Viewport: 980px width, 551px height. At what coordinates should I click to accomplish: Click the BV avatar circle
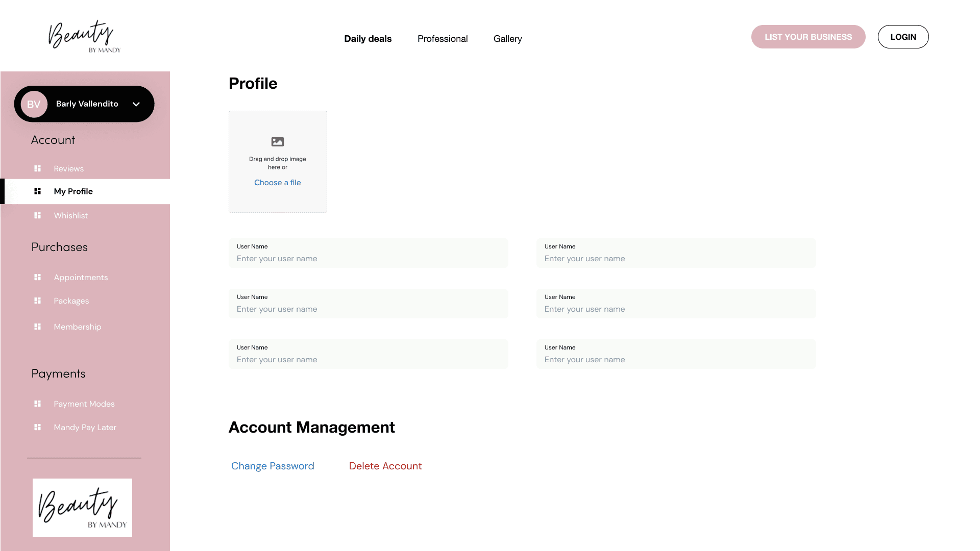34,104
